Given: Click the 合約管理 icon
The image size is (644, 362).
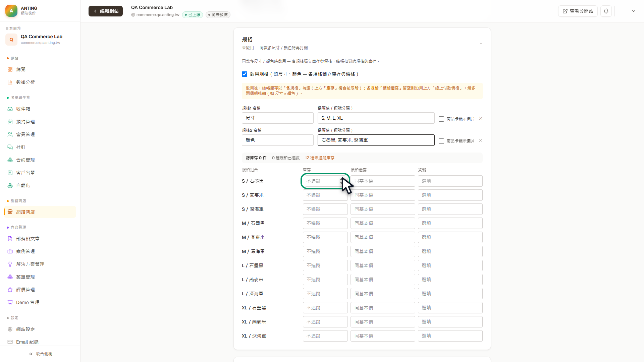Looking at the screenshot, I should point(10,160).
